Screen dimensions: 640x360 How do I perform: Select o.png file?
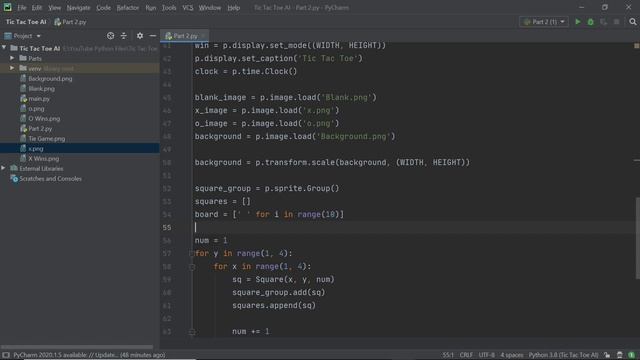coord(36,109)
